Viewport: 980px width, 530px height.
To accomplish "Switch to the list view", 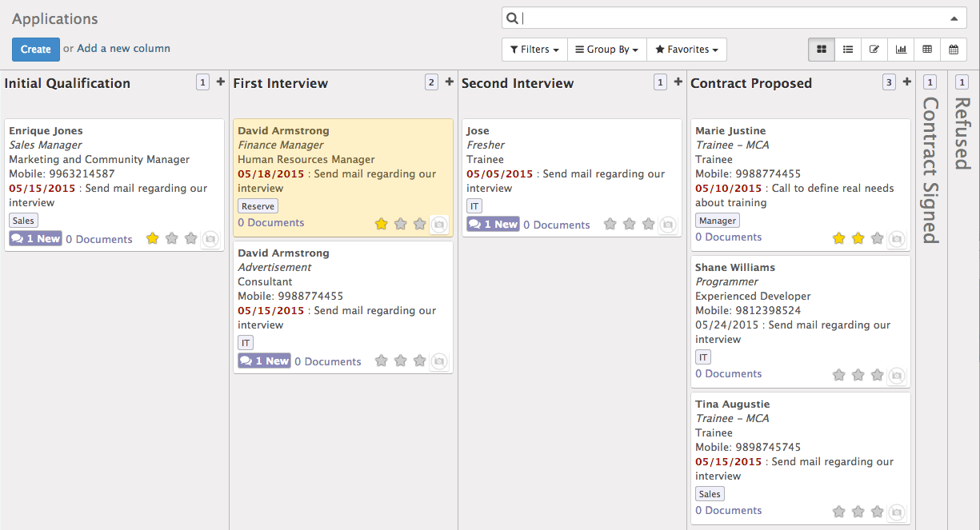I will (848, 49).
